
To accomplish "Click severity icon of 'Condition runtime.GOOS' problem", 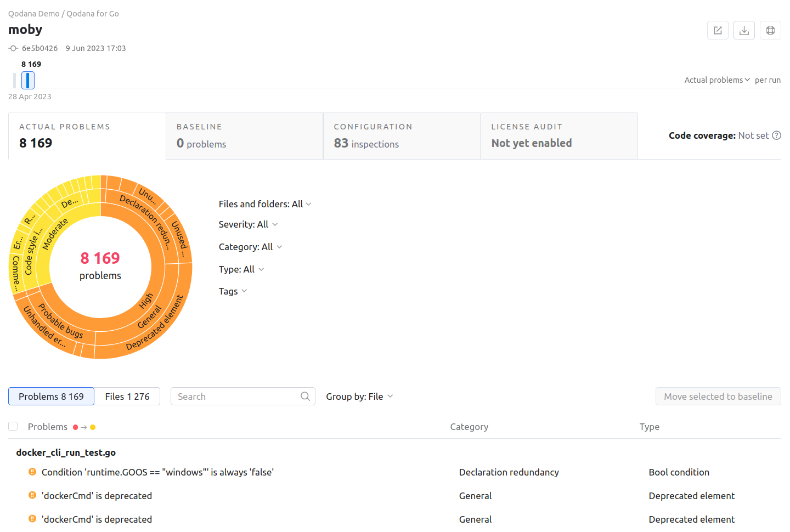I will pos(32,472).
